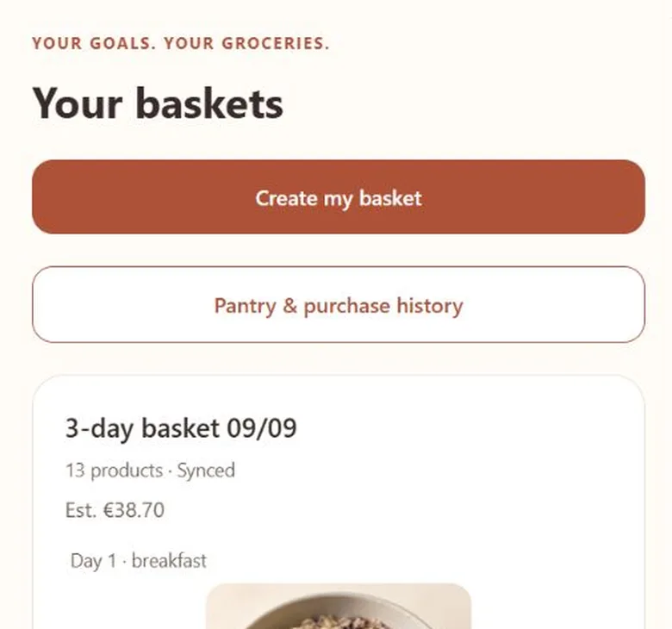Image resolution: width=672 pixels, height=629 pixels.
Task: Click Day 1 in the meal label
Action: (x=93, y=561)
